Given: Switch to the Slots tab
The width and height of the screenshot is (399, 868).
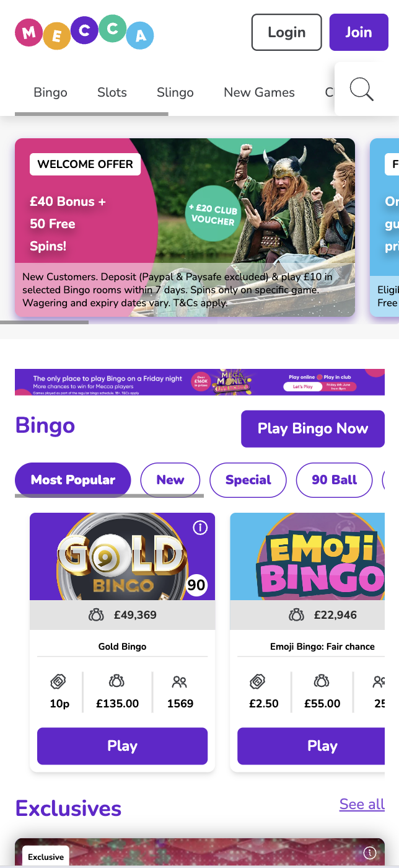Looking at the screenshot, I should click(x=112, y=92).
